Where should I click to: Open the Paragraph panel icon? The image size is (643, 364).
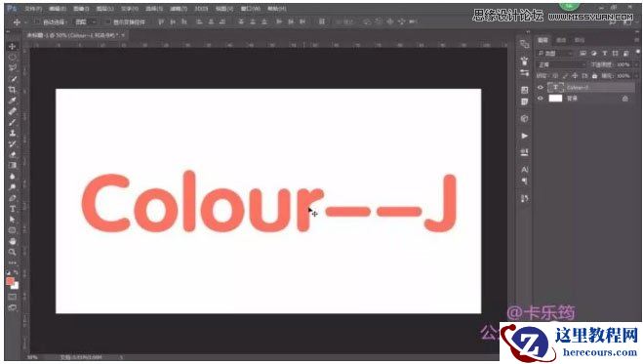coord(525,181)
